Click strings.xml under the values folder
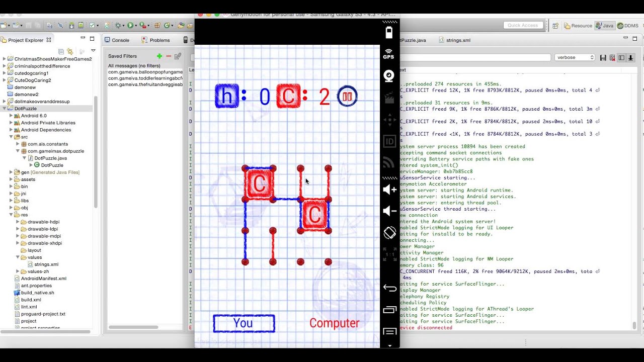This screenshot has height=362, width=644. (43, 264)
